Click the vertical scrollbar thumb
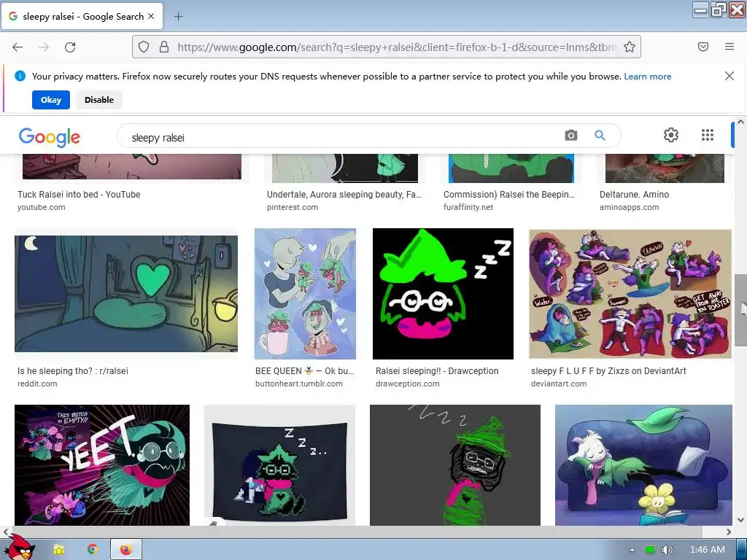The width and height of the screenshot is (747, 560). coord(741,310)
